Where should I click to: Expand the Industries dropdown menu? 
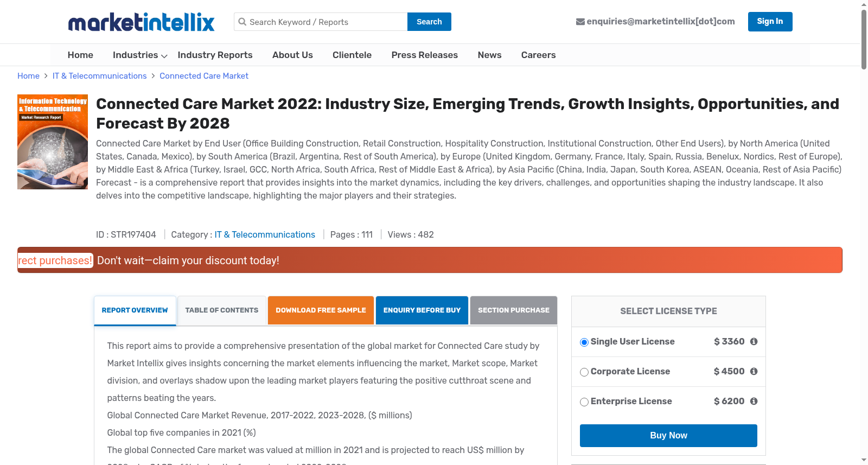coord(140,55)
